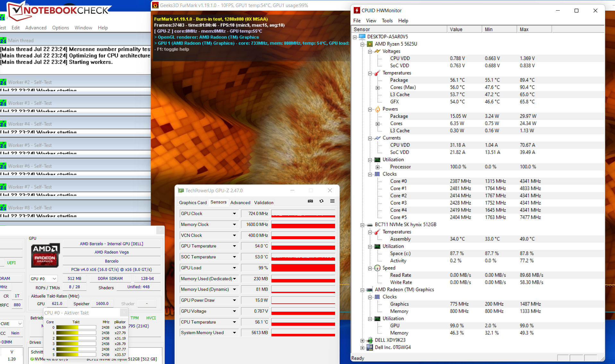Click the Min column header in HWMonitor

499,29
